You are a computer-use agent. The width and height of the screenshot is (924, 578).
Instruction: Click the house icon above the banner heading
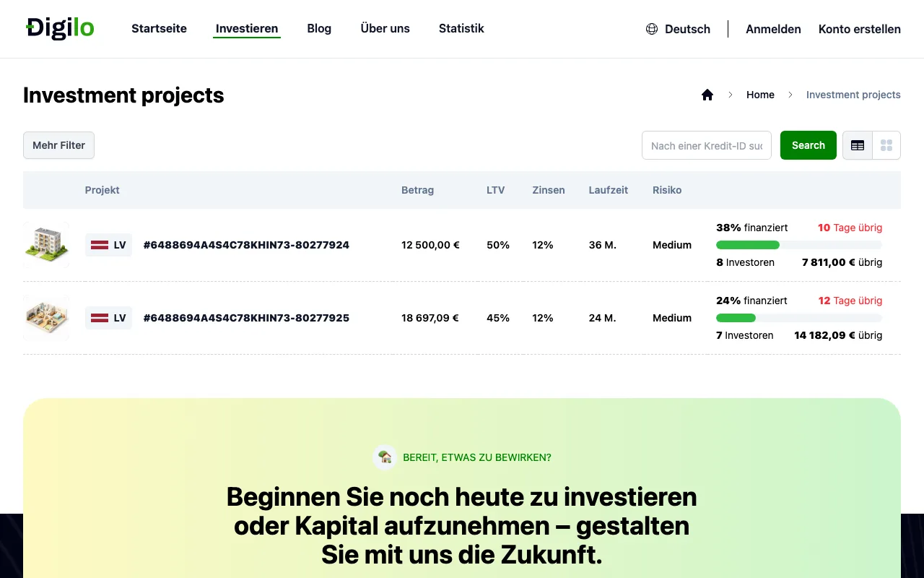(385, 457)
